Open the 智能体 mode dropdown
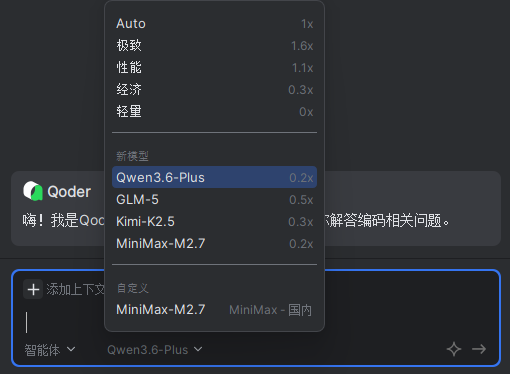This screenshot has width=510, height=374. coord(50,350)
